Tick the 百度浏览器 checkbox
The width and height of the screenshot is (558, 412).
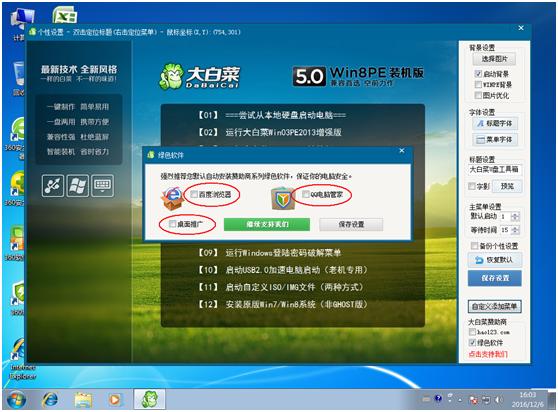coord(194,194)
